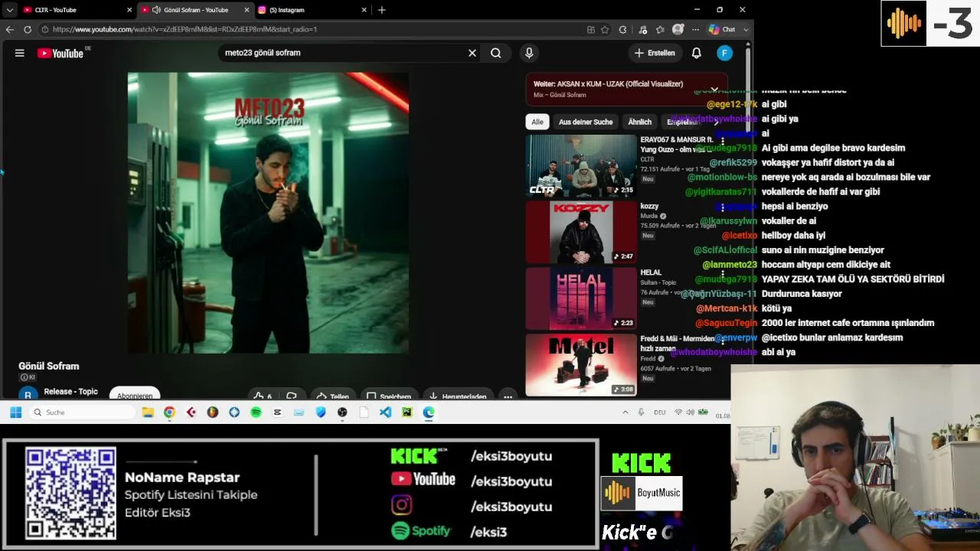
Task: Open the Motel thumbnail by Fredd
Action: coord(581,365)
